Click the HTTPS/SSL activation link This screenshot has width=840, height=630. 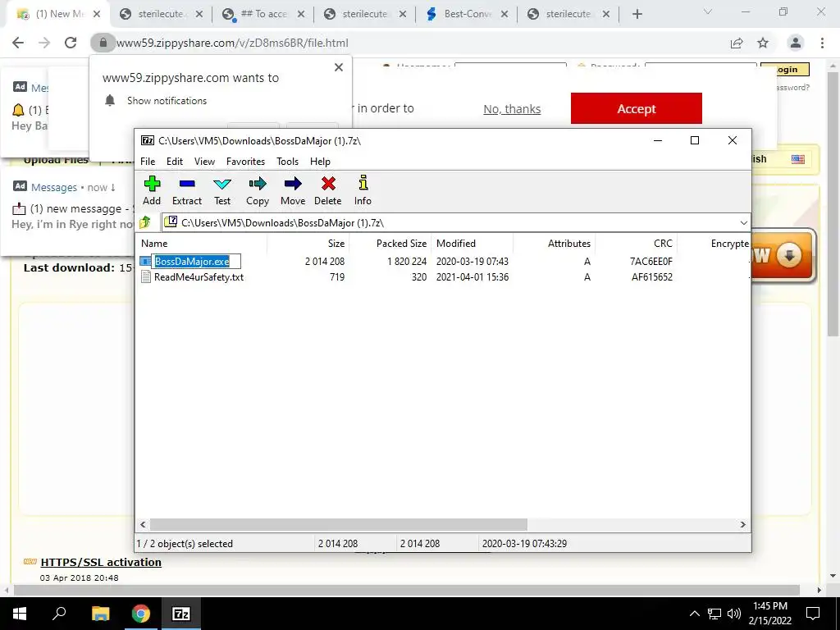[101, 562]
